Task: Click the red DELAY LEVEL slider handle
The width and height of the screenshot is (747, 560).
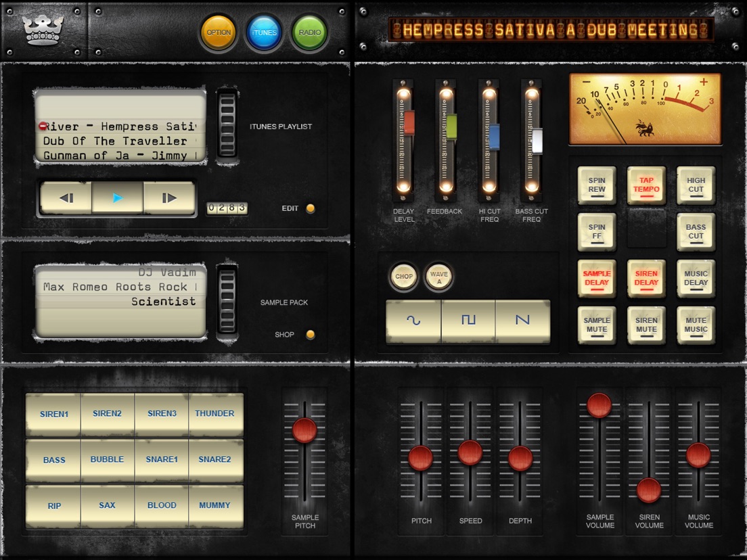Action: (x=409, y=123)
